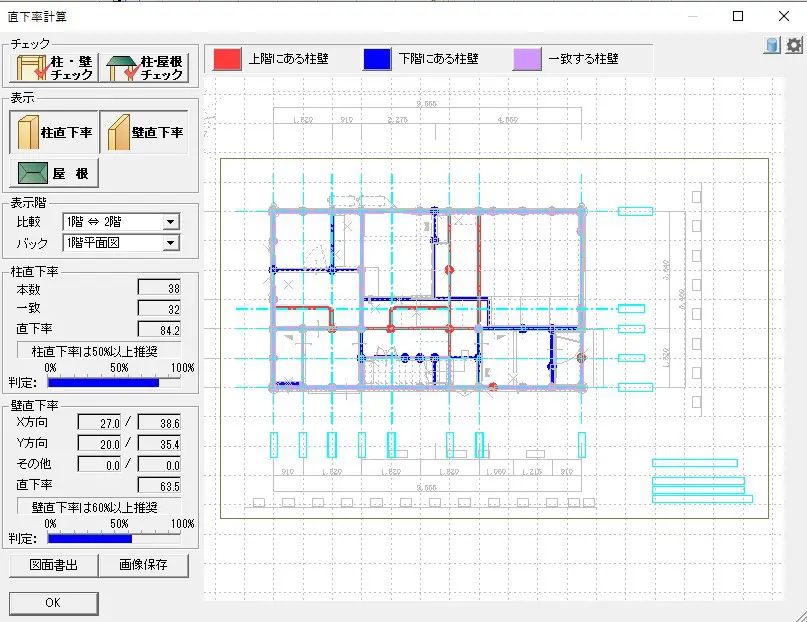The width and height of the screenshot is (807, 622).
Task: Maximize the 直下率計算 window
Action: [738, 16]
